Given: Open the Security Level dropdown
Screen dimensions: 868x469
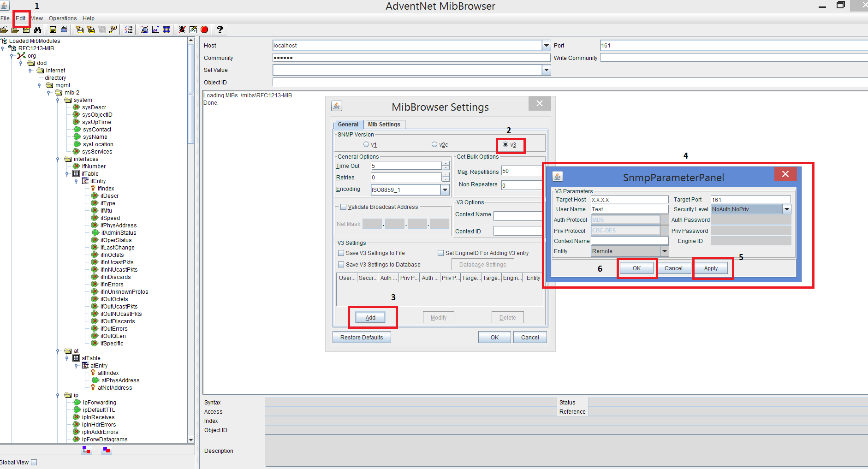Looking at the screenshot, I should (787, 209).
